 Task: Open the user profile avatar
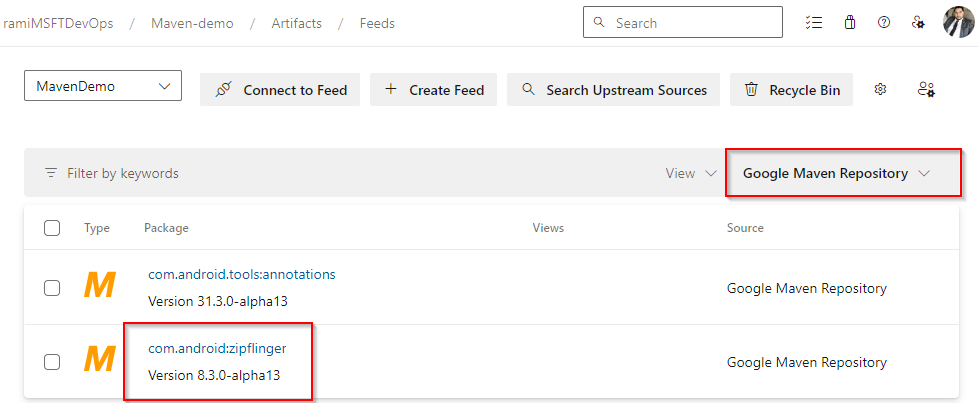958,22
